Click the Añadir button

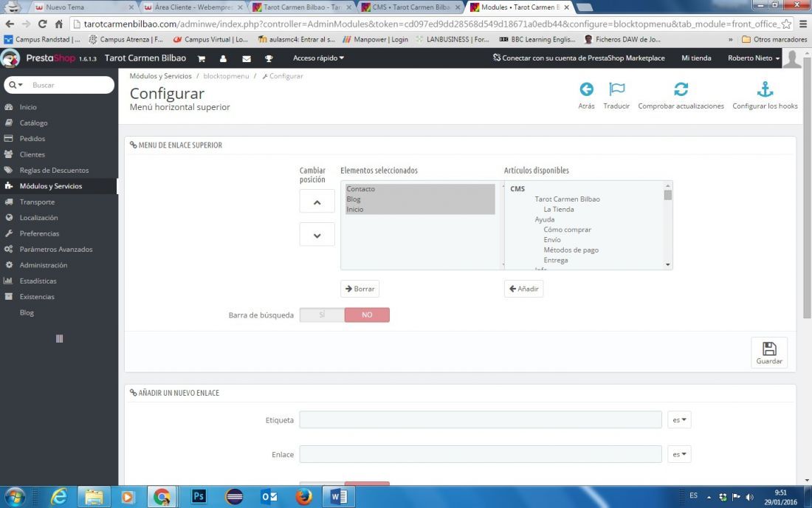coord(523,289)
